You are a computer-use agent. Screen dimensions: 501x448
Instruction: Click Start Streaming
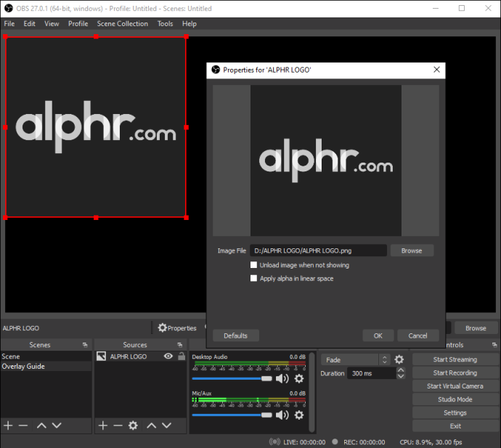455,359
